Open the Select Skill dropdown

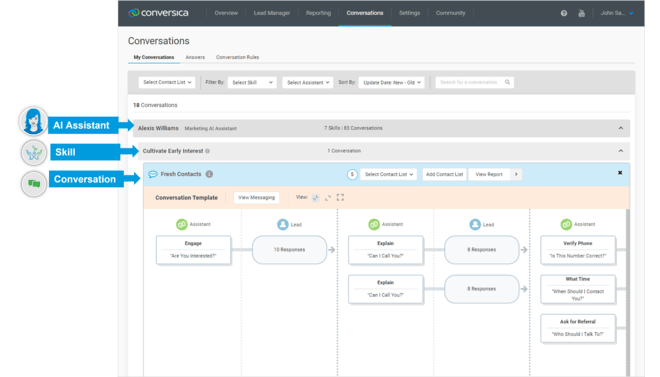(252, 82)
